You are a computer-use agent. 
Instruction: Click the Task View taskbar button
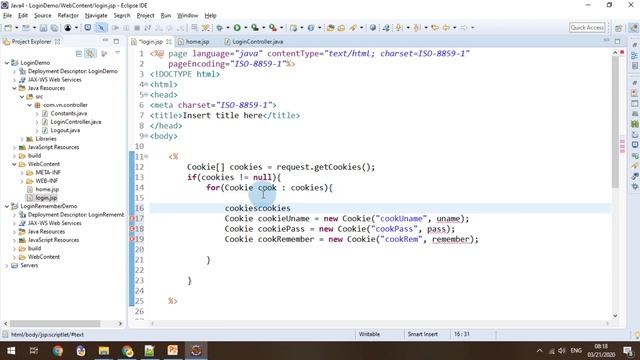34,351
